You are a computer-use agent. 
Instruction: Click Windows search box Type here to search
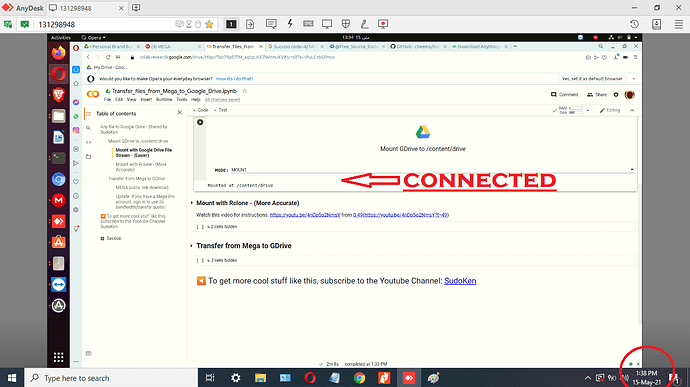pos(112,378)
